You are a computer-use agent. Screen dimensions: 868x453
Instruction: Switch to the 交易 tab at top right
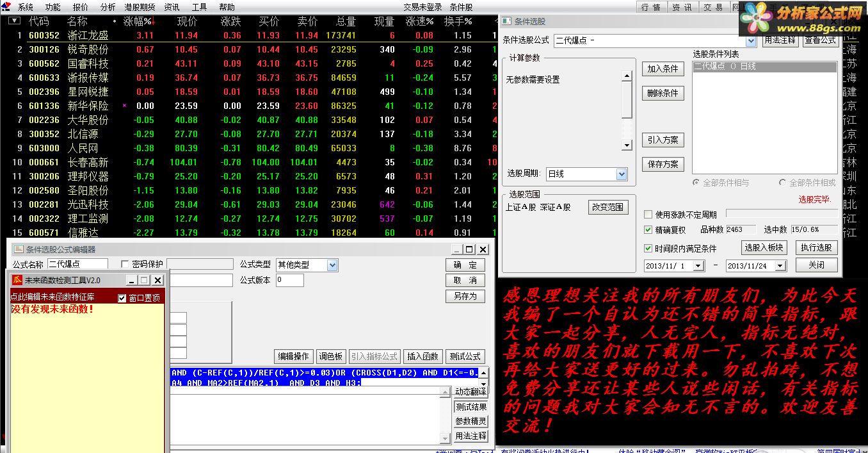[x=713, y=7]
